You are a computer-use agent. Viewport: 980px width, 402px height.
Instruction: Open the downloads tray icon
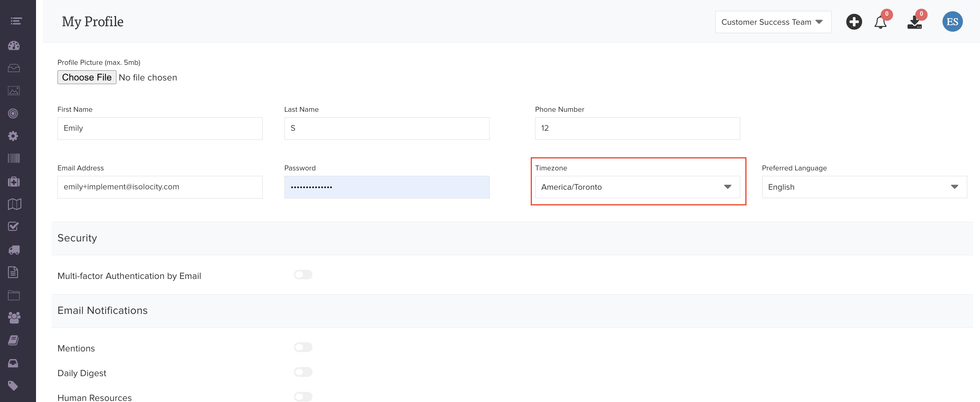[914, 23]
